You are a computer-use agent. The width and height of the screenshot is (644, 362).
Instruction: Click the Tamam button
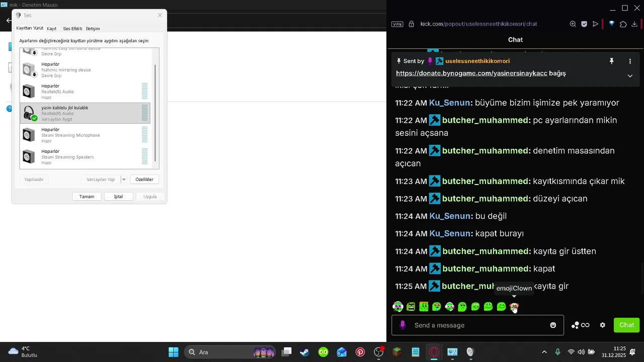(x=87, y=197)
